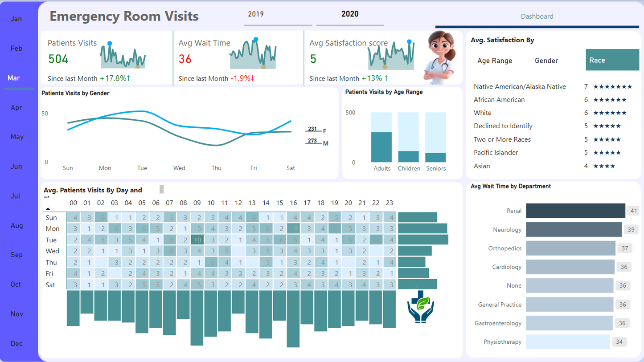
Task: Switch satisfaction view to Gender
Action: pos(546,61)
